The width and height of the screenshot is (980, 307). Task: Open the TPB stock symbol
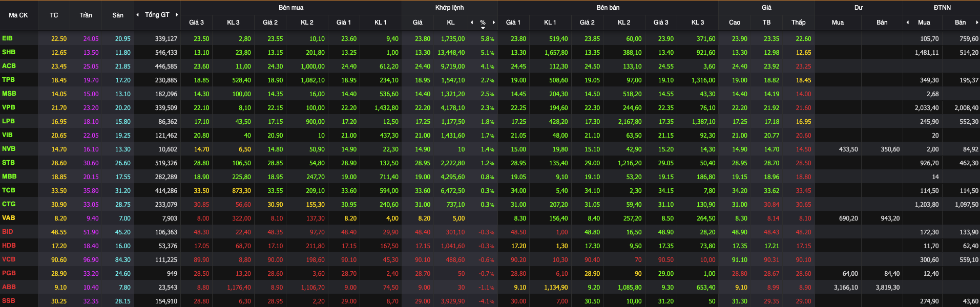pyautogui.click(x=8, y=80)
